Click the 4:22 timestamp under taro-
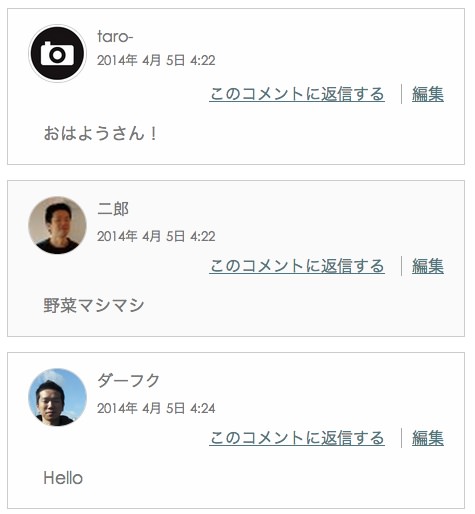This screenshot has width=475, height=514. 156,60
